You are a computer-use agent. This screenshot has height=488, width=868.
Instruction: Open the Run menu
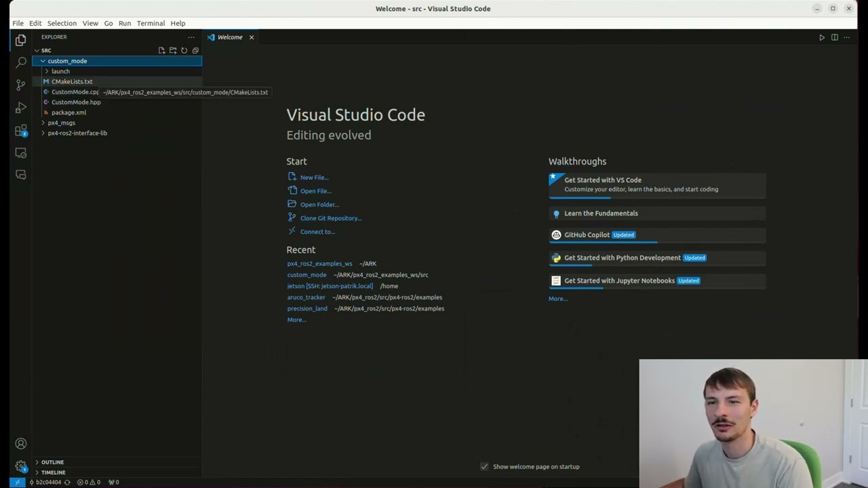(125, 23)
